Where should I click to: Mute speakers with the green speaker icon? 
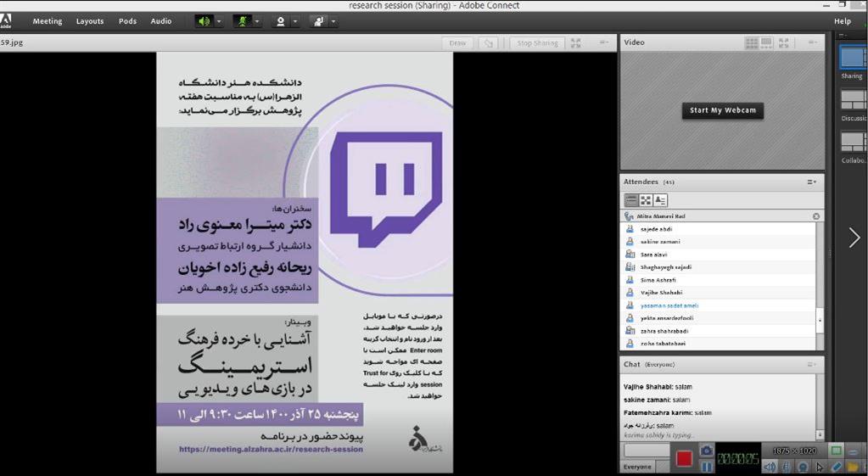tap(204, 21)
